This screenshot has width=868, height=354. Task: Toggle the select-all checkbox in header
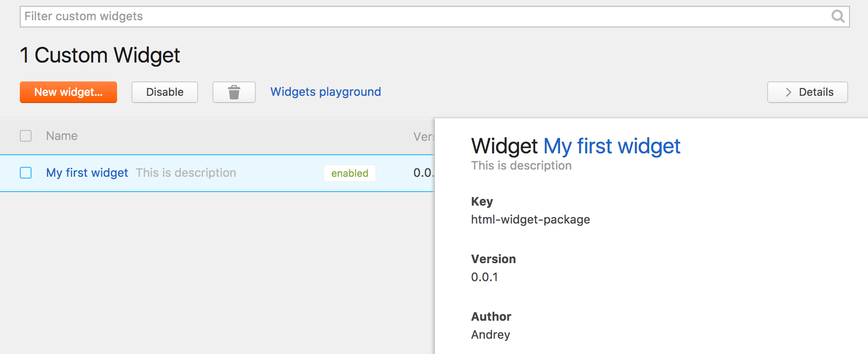pos(26,136)
